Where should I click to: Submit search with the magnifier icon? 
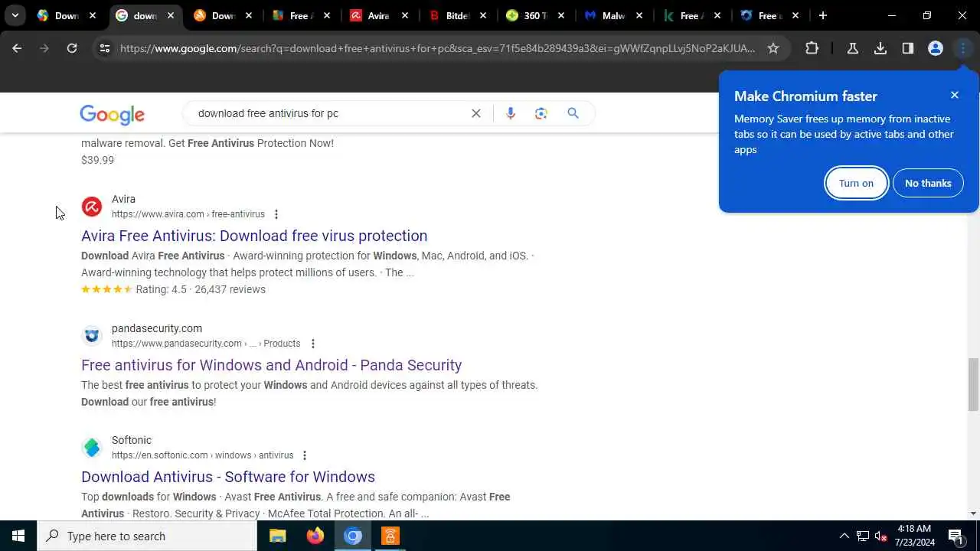pos(573,113)
